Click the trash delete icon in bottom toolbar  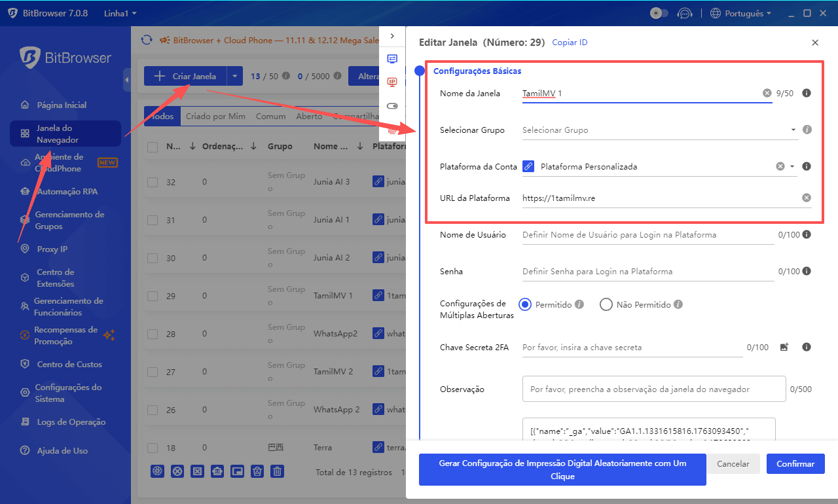(x=278, y=471)
